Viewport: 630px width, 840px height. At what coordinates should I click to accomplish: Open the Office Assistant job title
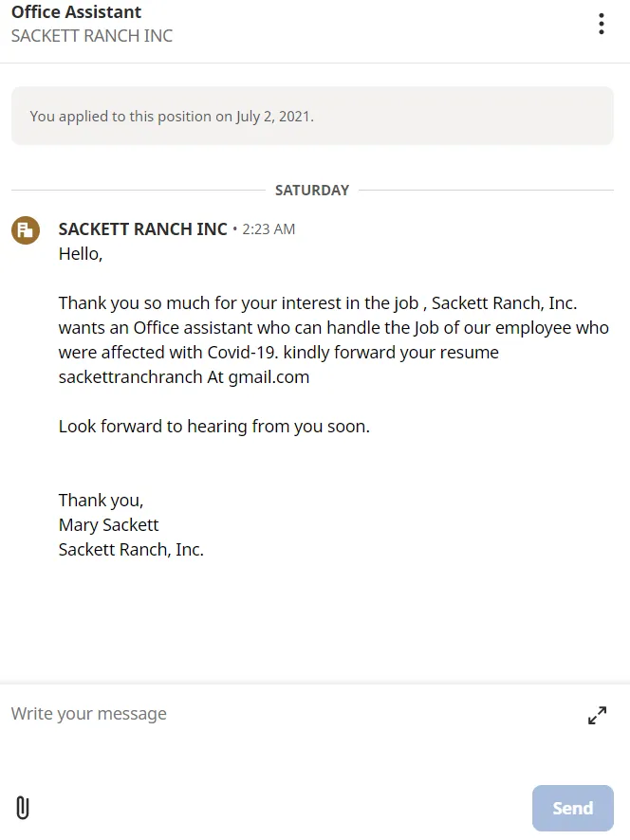(76, 11)
